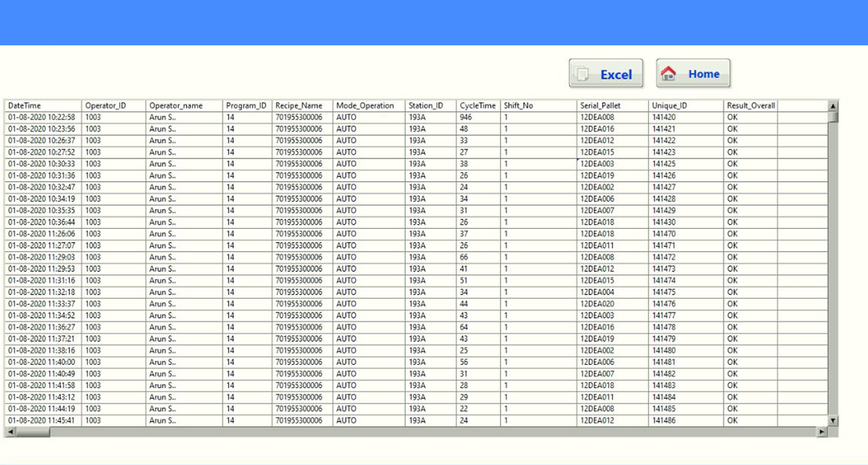The image size is (868, 465).
Task: Select the Program_ID column header
Action: (x=247, y=105)
